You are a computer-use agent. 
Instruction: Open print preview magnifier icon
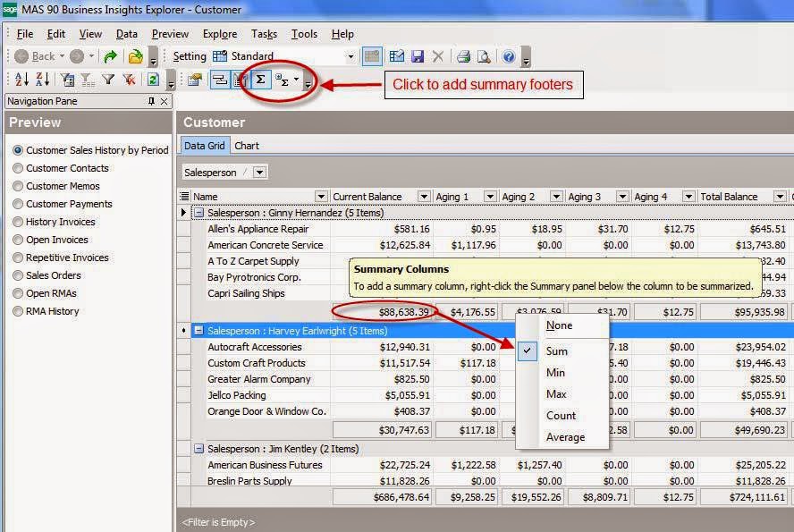coord(484,56)
